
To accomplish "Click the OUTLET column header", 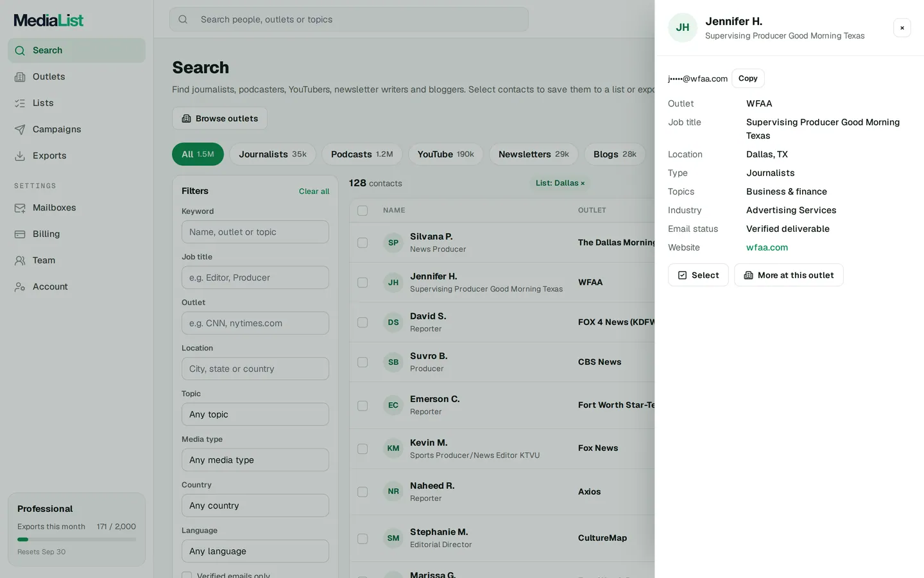I will [592, 211].
